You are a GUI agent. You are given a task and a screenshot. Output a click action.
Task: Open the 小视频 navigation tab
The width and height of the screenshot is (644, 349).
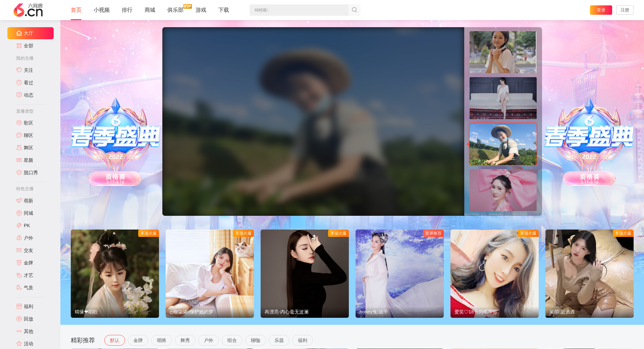101,10
